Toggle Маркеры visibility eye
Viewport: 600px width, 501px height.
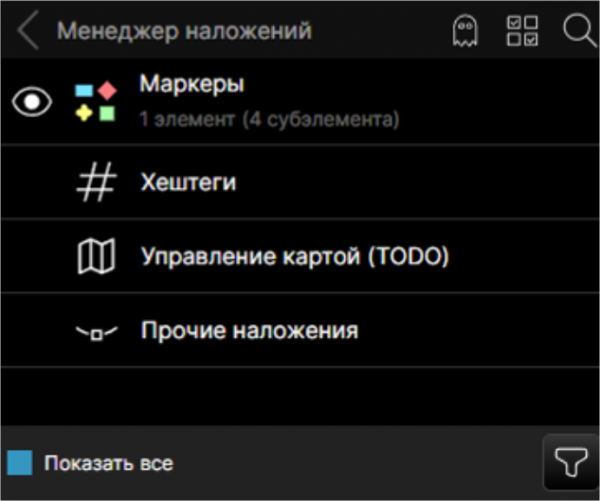click(32, 101)
